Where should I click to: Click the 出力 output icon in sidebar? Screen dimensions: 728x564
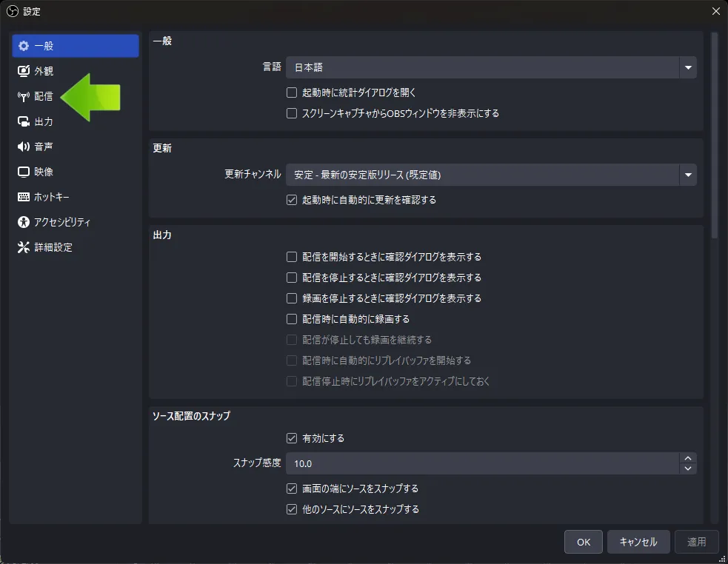(x=24, y=121)
